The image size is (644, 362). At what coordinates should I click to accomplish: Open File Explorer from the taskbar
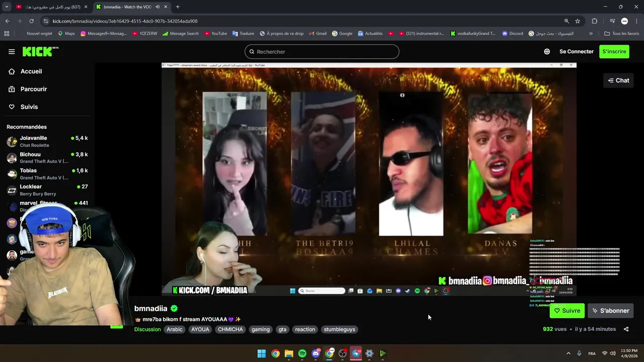pyautogui.click(x=289, y=353)
